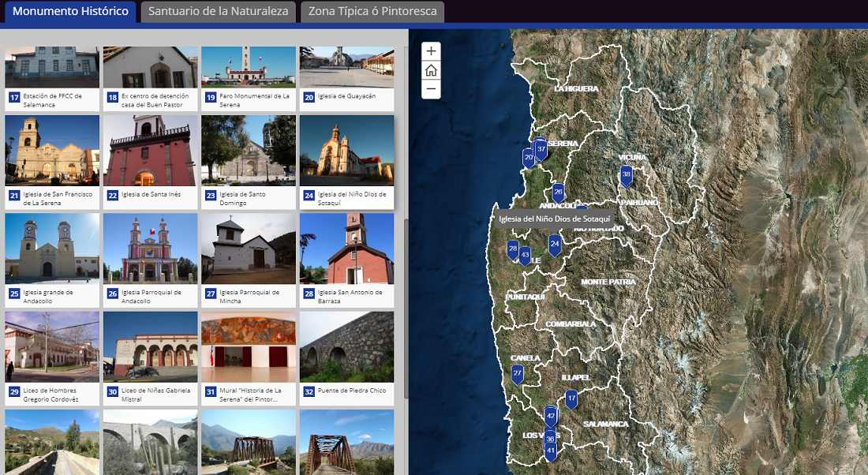Image resolution: width=868 pixels, height=475 pixels.
Task: Zoom in on the map
Action: click(431, 51)
